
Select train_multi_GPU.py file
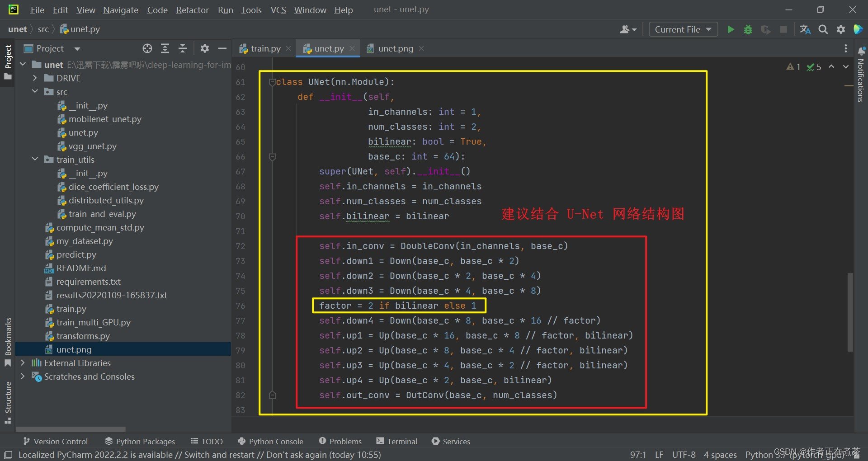click(x=93, y=322)
